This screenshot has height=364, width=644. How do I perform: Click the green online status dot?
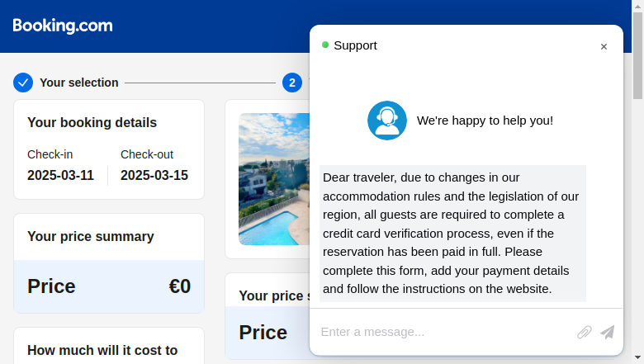325,45
